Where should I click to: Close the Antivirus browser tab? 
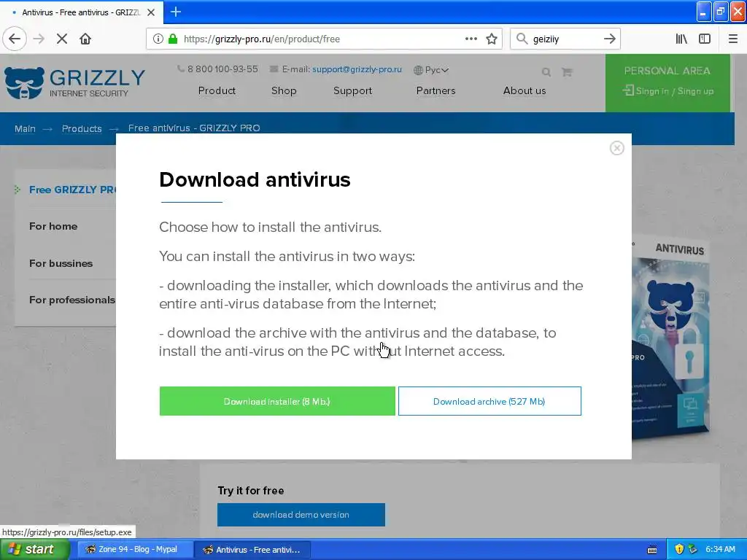(x=151, y=12)
